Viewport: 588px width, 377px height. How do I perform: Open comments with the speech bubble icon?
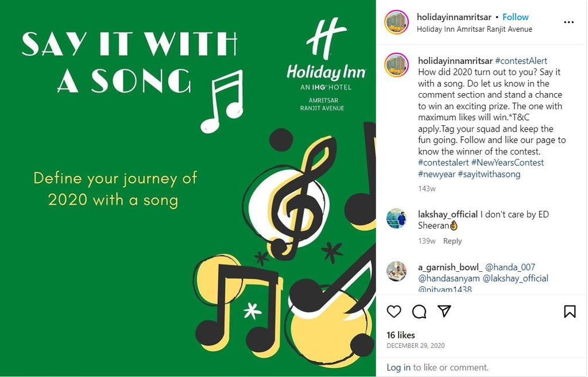pyautogui.click(x=419, y=311)
